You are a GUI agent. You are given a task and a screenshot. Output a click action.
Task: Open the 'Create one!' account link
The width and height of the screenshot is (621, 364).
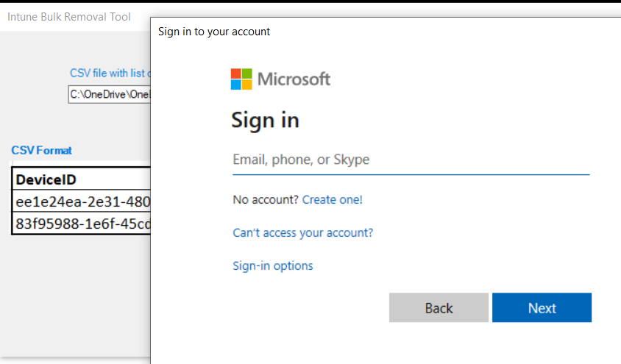pyautogui.click(x=332, y=199)
